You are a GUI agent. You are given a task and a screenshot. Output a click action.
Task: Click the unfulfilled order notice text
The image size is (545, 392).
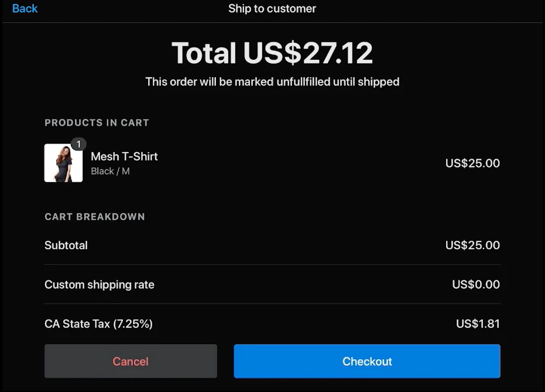pyautogui.click(x=272, y=81)
